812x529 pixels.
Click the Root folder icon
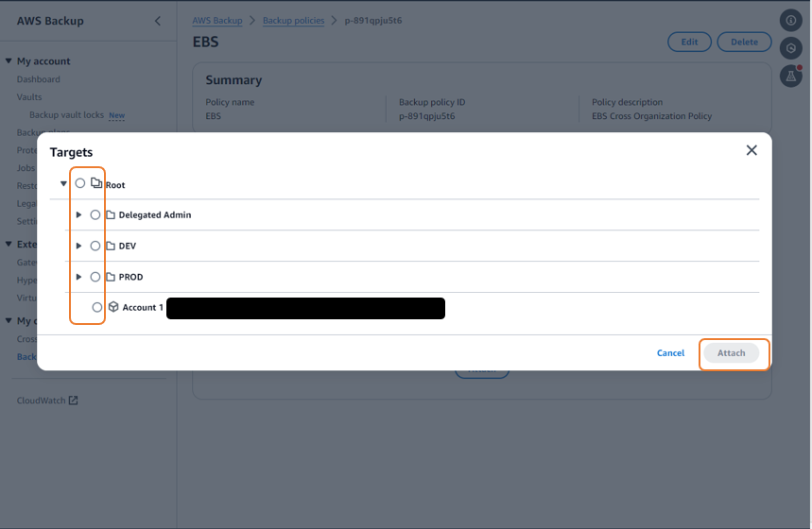96,182
